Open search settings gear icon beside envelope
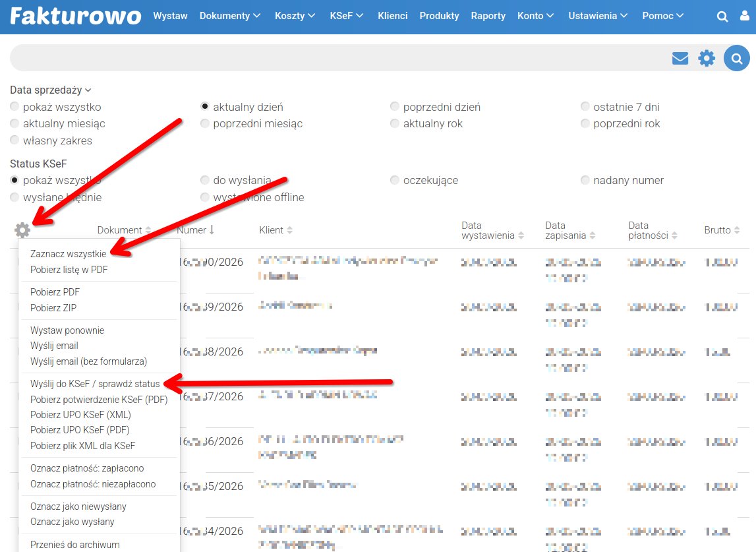 (x=707, y=59)
